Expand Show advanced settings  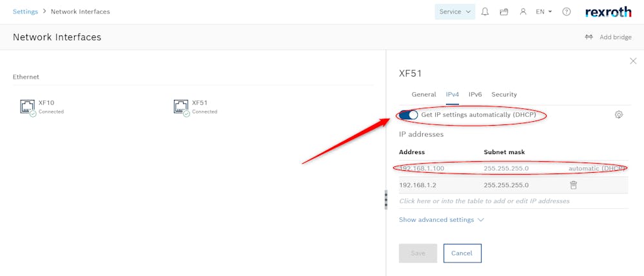click(442, 220)
